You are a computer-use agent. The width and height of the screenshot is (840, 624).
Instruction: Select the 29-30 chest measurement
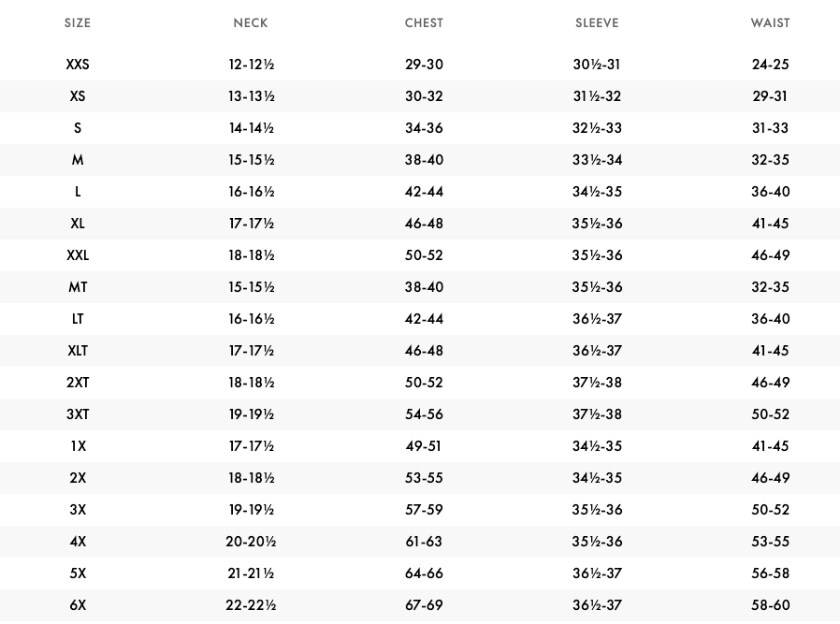tap(424, 65)
